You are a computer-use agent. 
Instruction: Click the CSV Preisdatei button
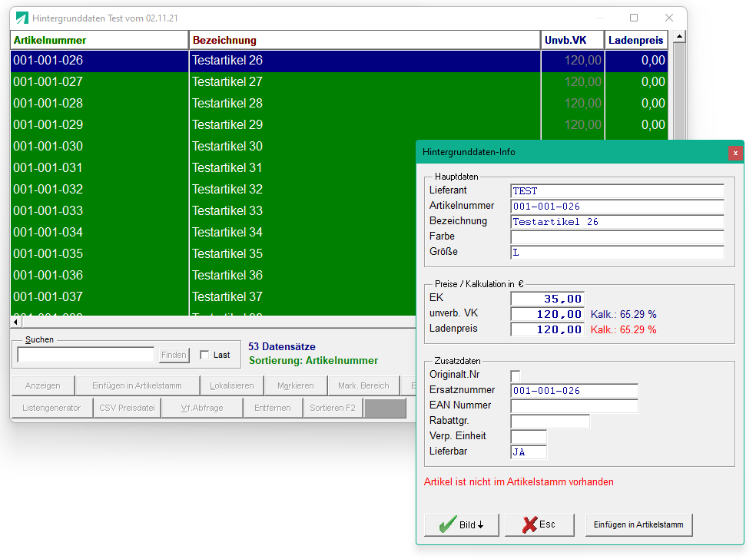pyautogui.click(x=127, y=408)
